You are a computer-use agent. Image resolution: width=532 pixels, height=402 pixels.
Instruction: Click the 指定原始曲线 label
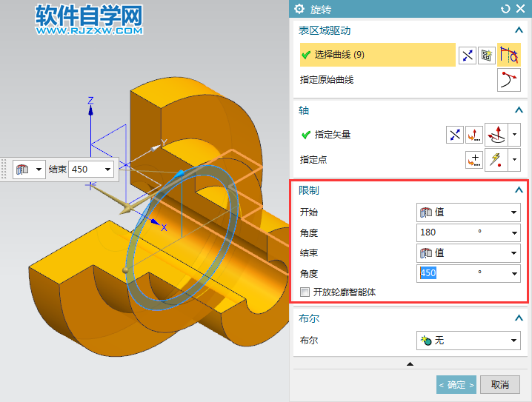point(327,80)
